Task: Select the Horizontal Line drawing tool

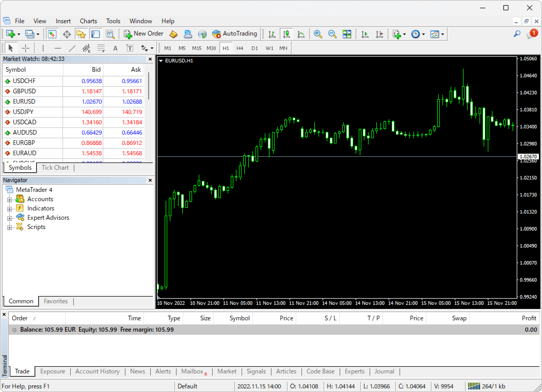Action: pos(58,48)
